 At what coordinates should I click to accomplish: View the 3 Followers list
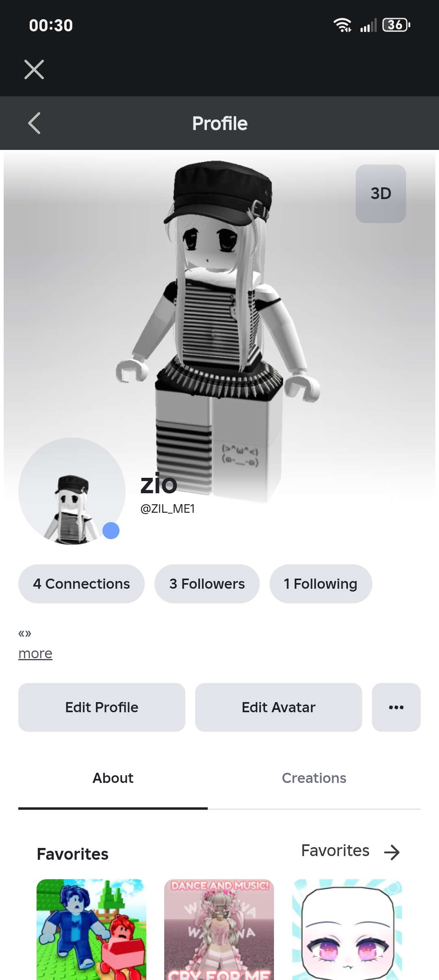tap(207, 584)
